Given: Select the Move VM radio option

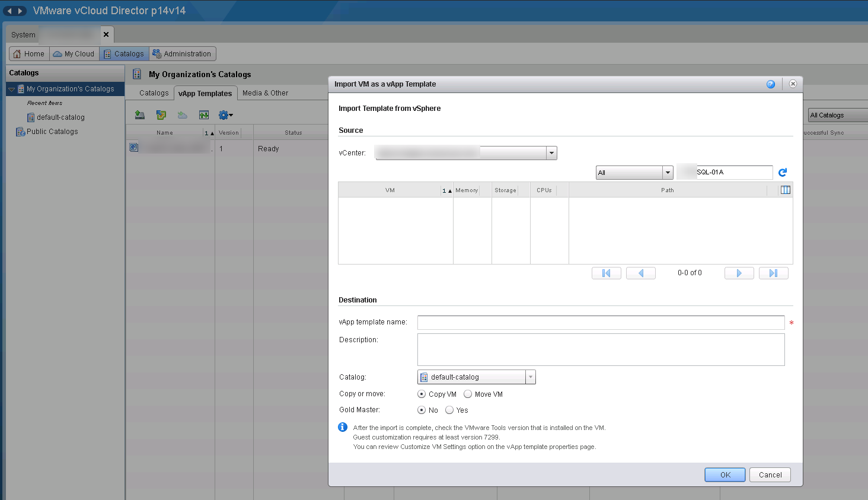Looking at the screenshot, I should [x=468, y=394].
